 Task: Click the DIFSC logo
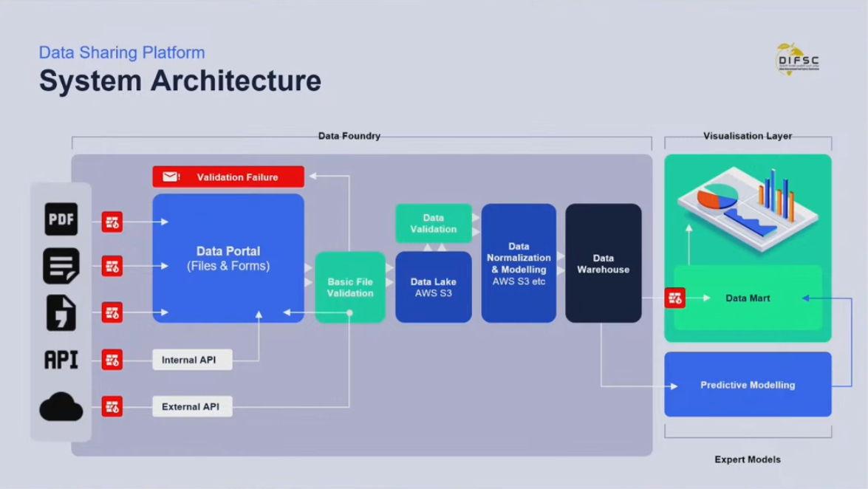pos(797,60)
